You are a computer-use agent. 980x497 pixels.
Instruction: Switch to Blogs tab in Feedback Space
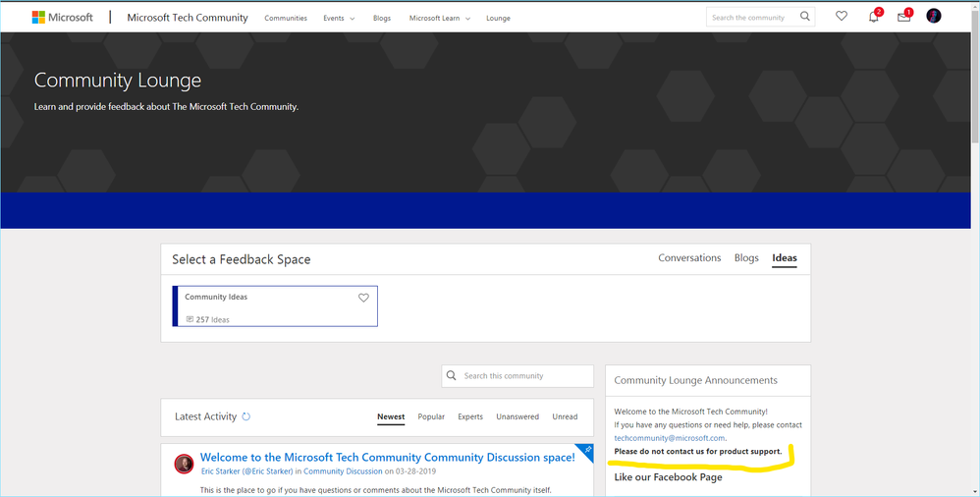[x=746, y=257]
